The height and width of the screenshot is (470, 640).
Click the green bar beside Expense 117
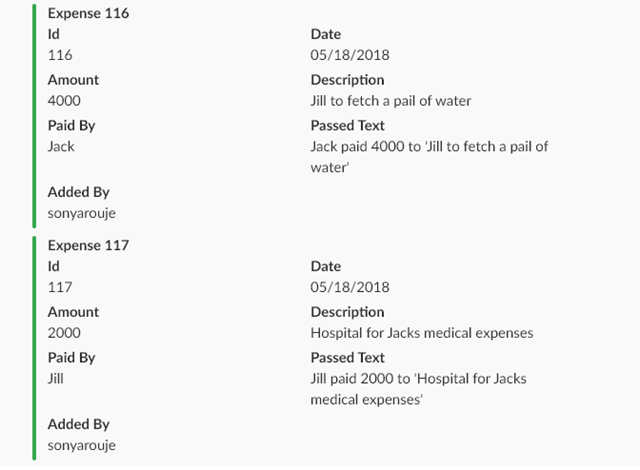click(33, 347)
